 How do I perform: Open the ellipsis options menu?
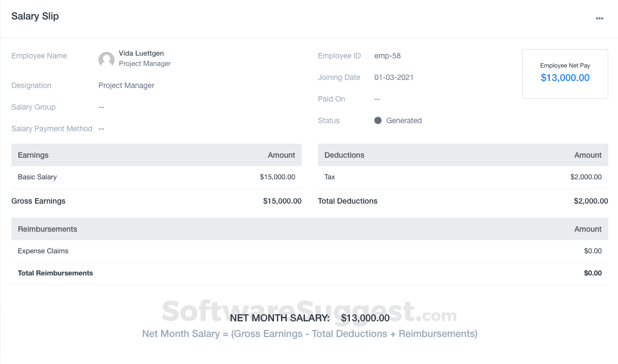click(x=599, y=18)
